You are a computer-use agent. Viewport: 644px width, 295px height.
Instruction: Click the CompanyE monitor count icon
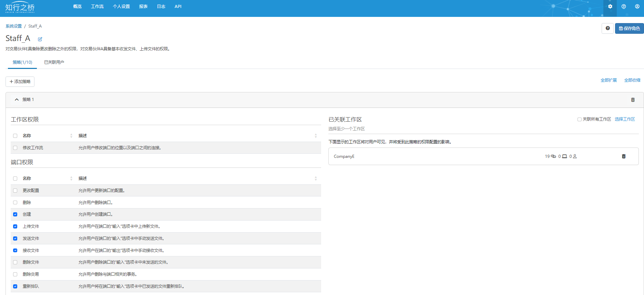[x=564, y=156]
